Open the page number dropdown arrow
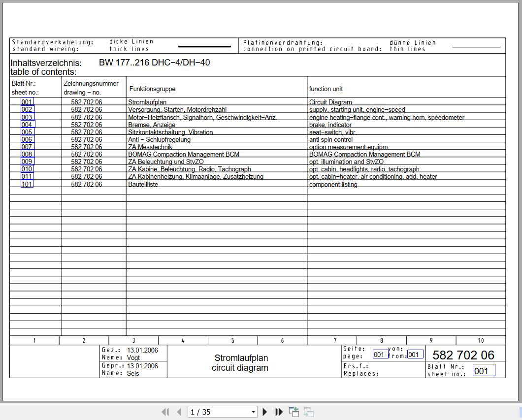 [253, 412]
